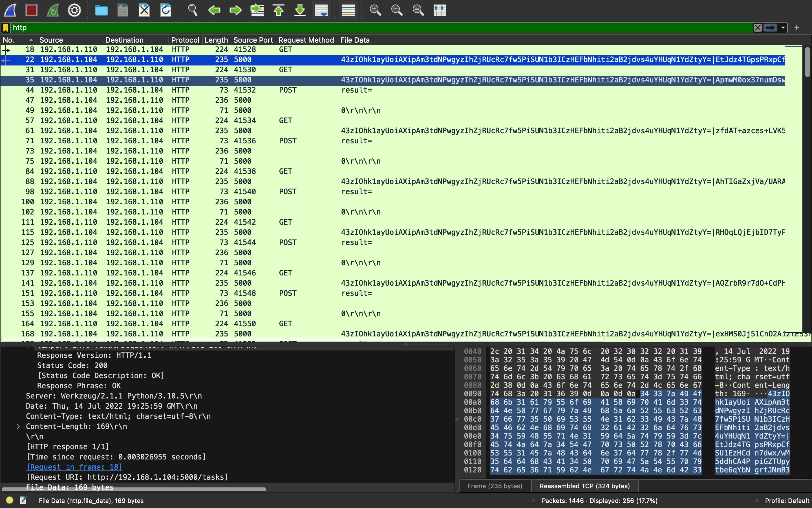
Task: Select packet 18 GET row
Action: pos(392,49)
